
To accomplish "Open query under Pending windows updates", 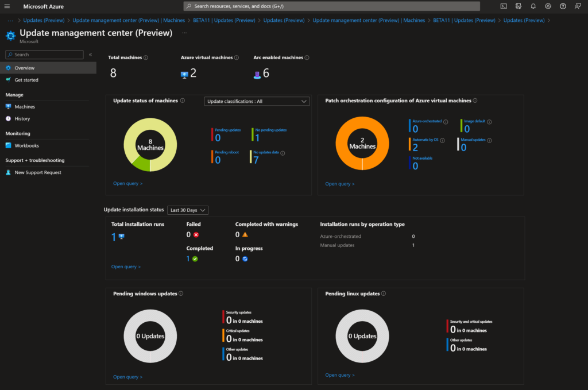I will pyautogui.click(x=128, y=377).
